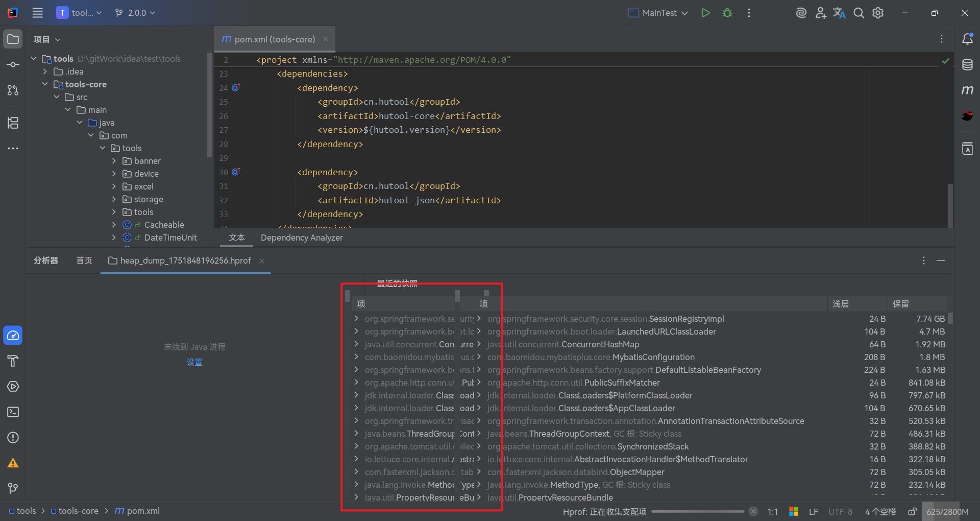The width and height of the screenshot is (980, 521).
Task: Click the red bird plugin icon
Action: click(x=967, y=116)
